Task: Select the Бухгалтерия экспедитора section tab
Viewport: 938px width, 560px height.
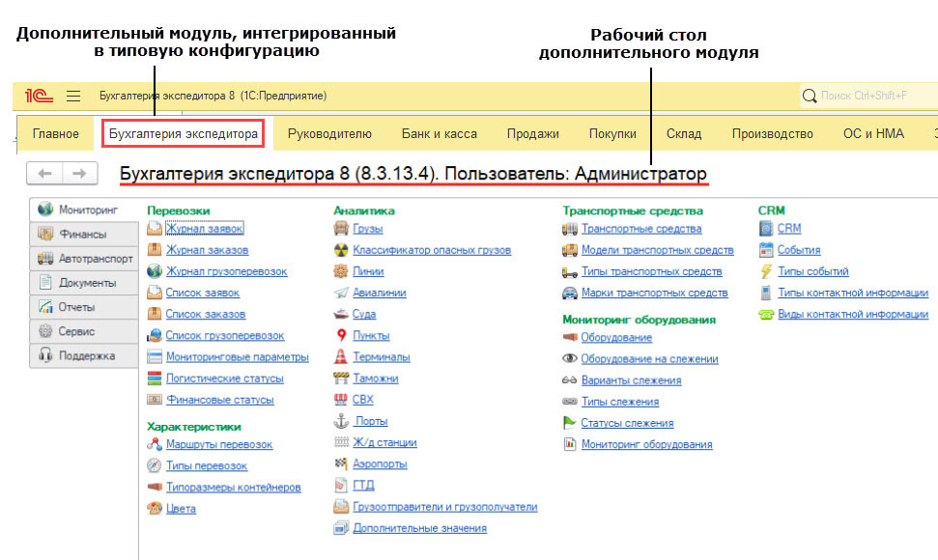Action: 183,134
